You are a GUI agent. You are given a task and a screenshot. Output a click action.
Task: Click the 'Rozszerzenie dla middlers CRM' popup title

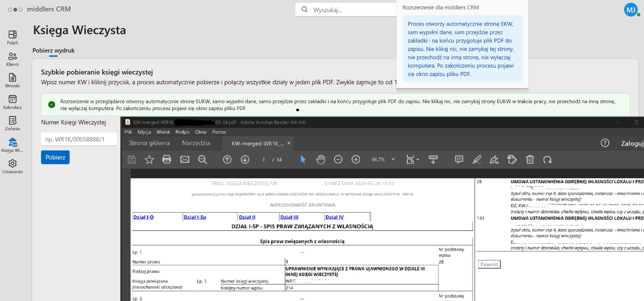(441, 7)
